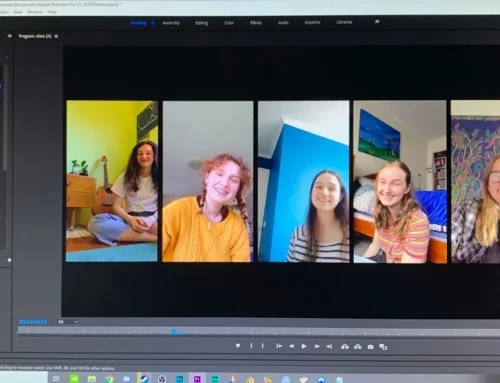Switch to the Graphics workspace
The width and height of the screenshot is (500, 383).
pyautogui.click(x=312, y=22)
